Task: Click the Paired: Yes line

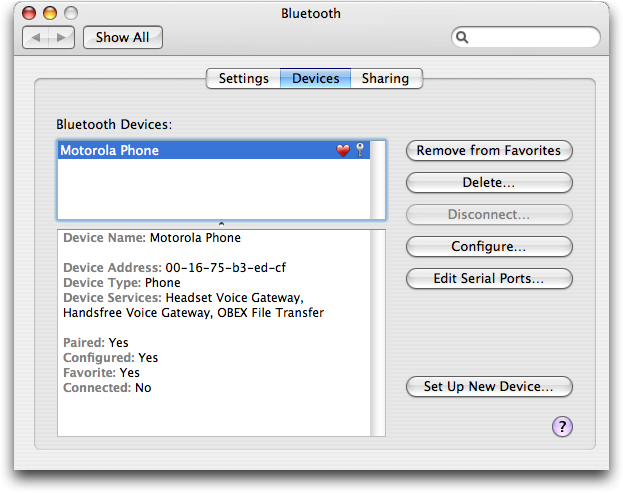Action: [96, 343]
